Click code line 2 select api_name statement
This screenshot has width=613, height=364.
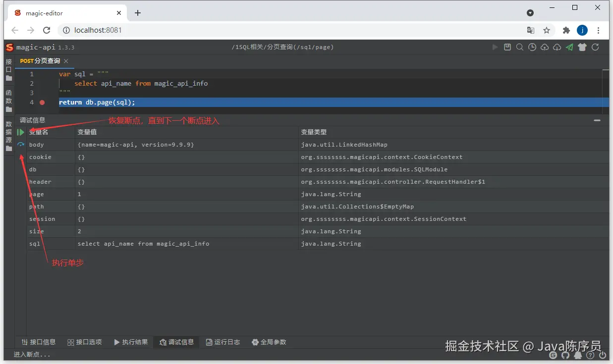141,84
